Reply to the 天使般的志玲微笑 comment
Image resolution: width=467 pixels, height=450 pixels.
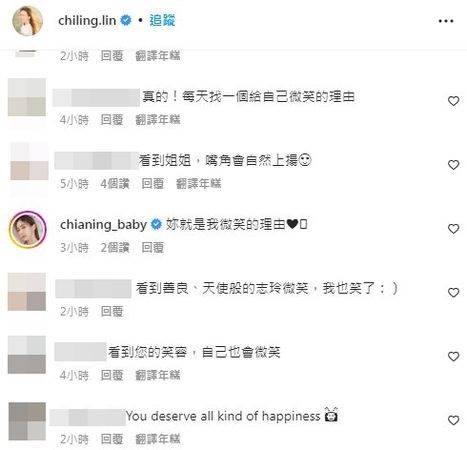[112, 312]
